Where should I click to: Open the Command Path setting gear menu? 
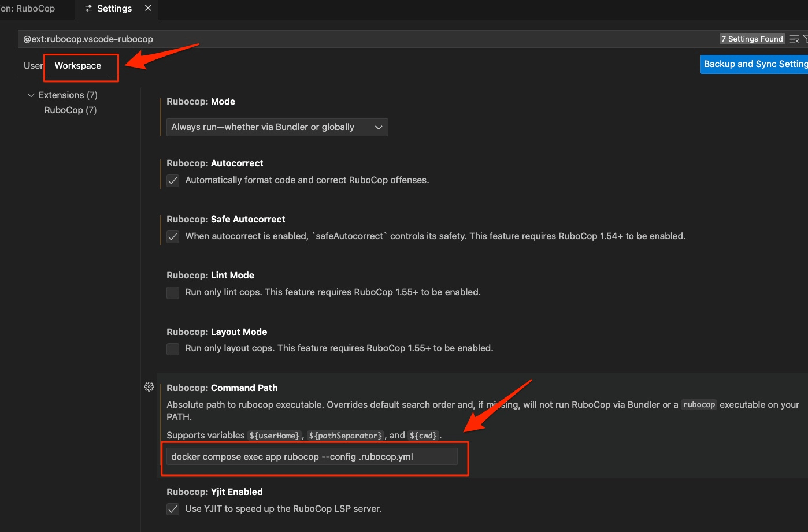(149, 387)
